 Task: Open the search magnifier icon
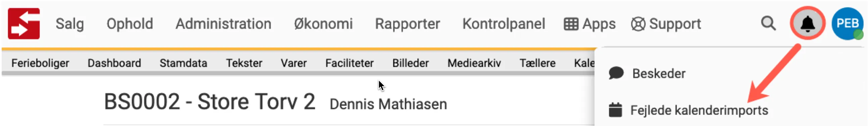769,23
